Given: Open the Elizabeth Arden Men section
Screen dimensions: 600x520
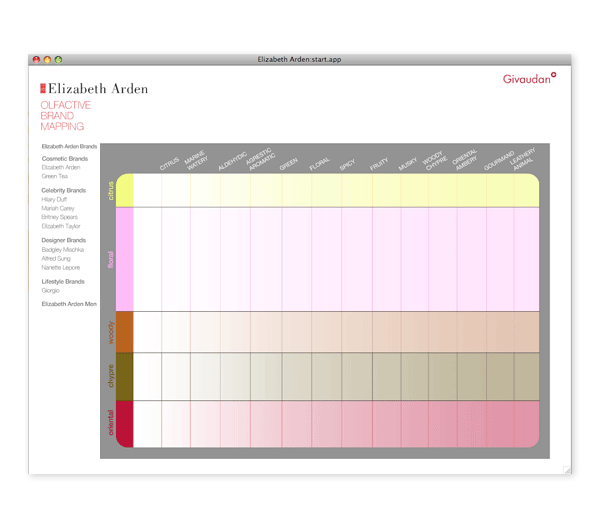Looking at the screenshot, I should point(69,304).
